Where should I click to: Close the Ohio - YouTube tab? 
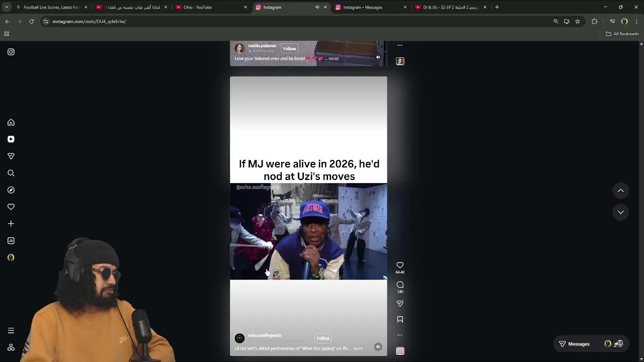246,7
